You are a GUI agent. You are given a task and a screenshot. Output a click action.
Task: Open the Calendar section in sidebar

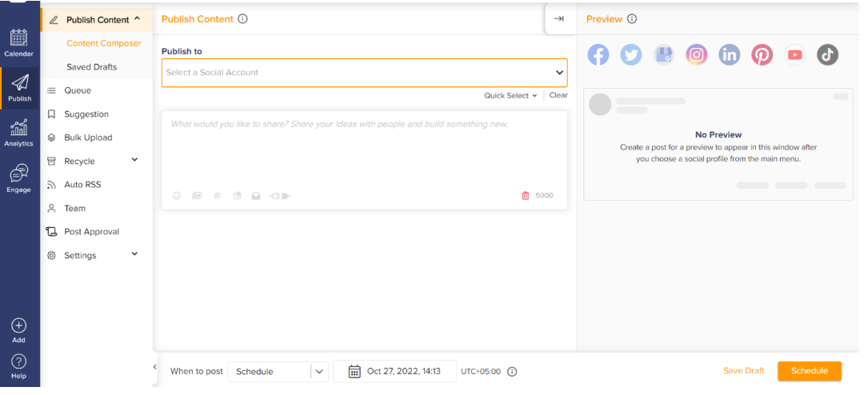click(x=19, y=42)
